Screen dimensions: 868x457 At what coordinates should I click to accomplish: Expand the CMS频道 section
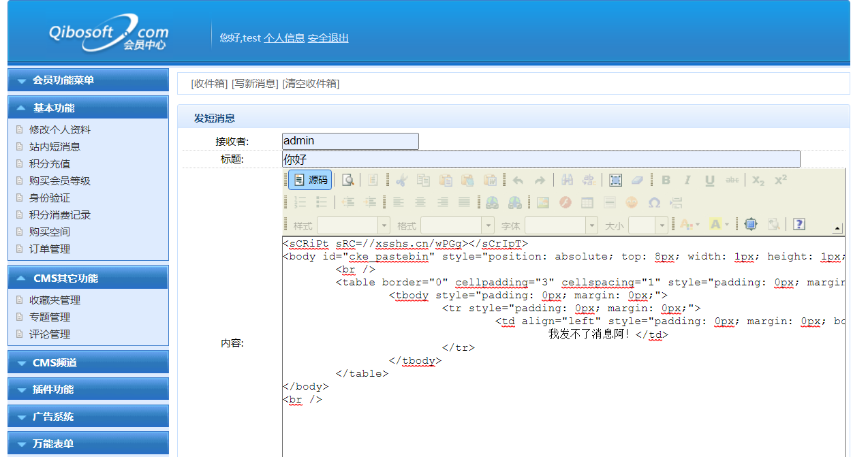pyautogui.click(x=88, y=362)
